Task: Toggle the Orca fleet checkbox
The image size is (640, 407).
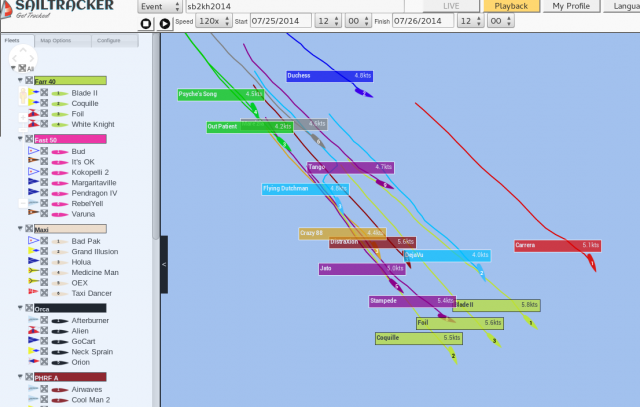Action: point(29,308)
